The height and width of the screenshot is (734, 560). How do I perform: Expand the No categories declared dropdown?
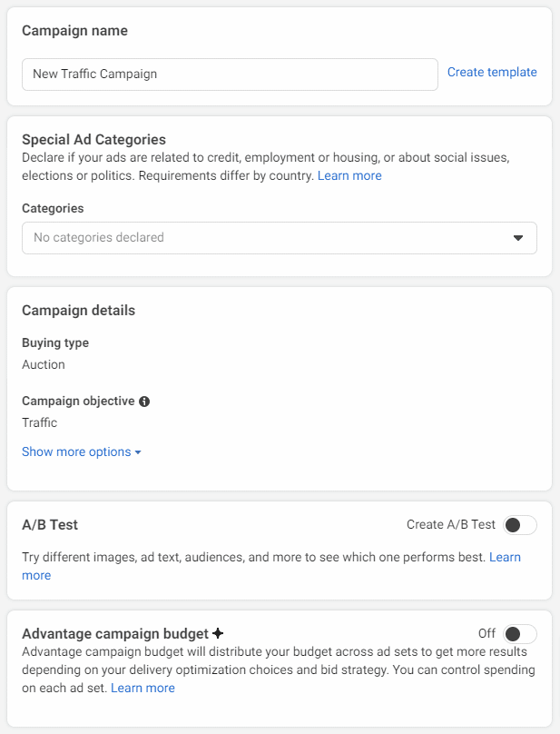pyautogui.click(x=280, y=238)
